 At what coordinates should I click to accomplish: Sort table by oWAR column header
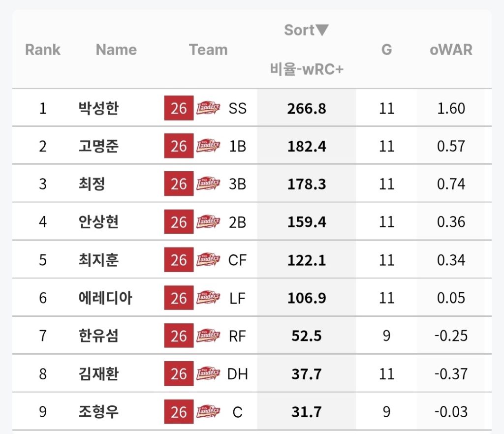pos(451,50)
